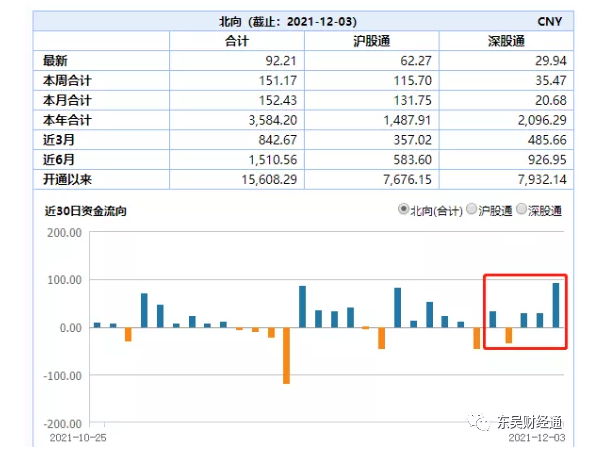Image resolution: width=615 pixels, height=463 pixels.
Task: Click the 近30日资金流向 chart title
Action: pyautogui.click(x=86, y=211)
